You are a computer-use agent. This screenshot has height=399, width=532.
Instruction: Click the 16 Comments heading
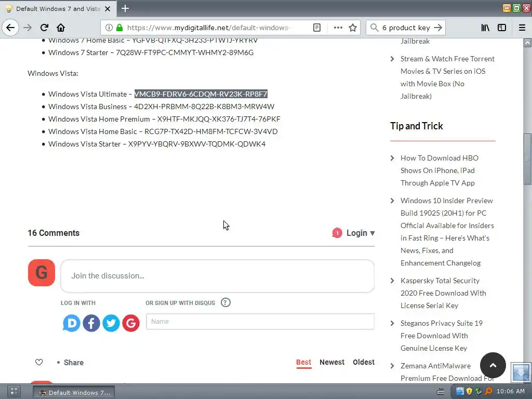[x=54, y=233]
